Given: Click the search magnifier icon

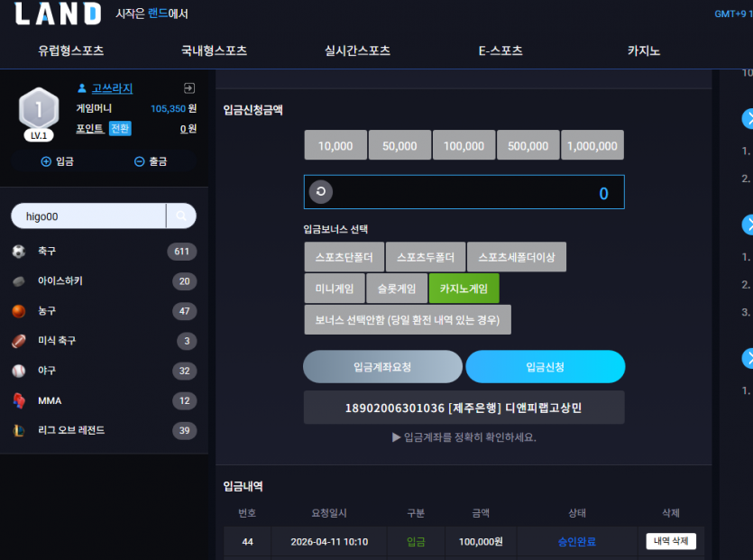Looking at the screenshot, I should [x=181, y=216].
